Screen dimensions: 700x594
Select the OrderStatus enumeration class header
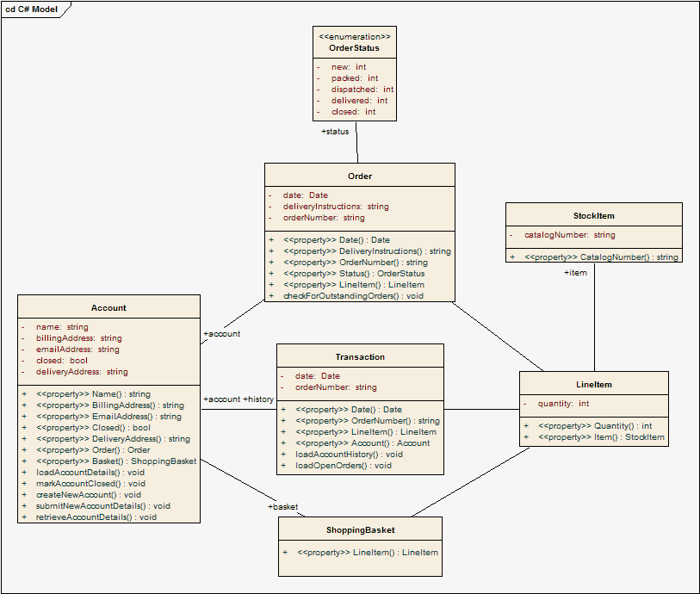355,42
